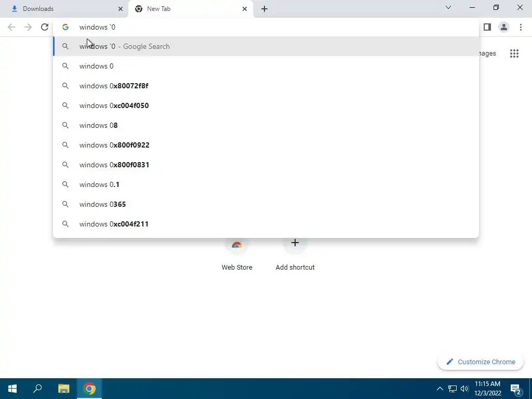532x399 pixels.
Task: Click the address bar text 'windows `0'
Action: tap(97, 27)
